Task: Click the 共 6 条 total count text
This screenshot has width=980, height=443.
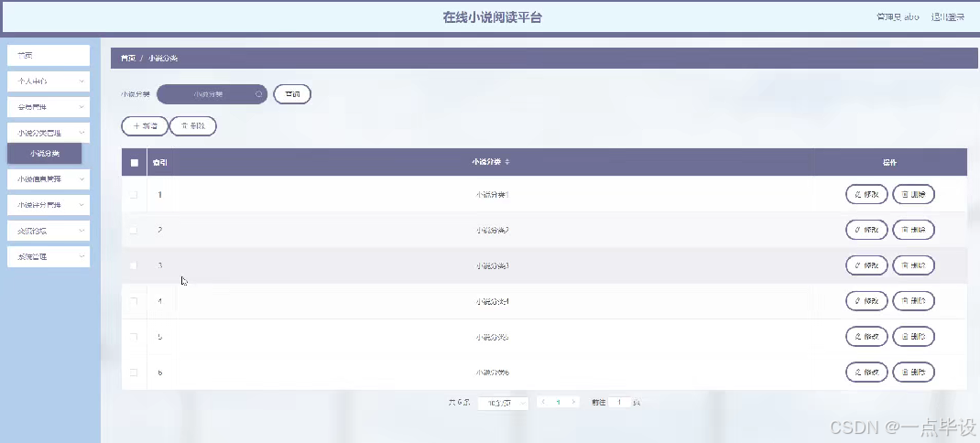Action: [459, 403]
